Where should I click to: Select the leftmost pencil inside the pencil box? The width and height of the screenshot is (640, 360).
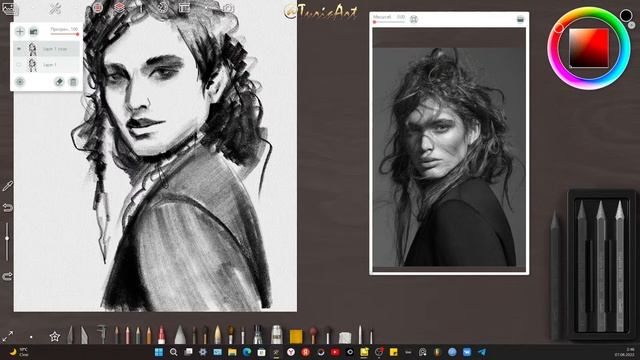click(582, 266)
